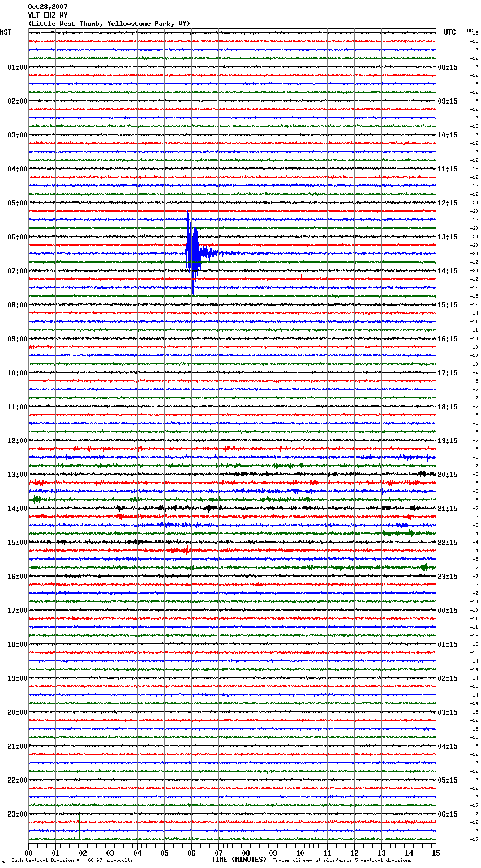The image size is (481, 868).
Task: Select the 03:00 MST hour label
Action: tap(17, 135)
